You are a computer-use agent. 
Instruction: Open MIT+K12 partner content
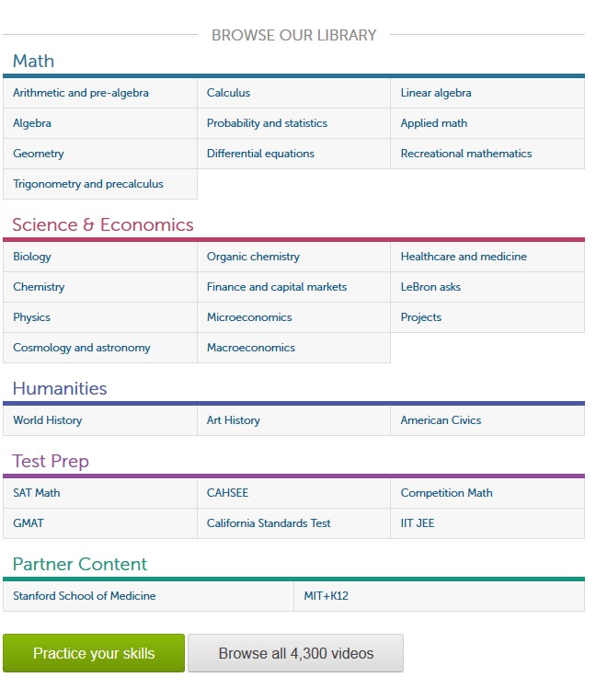tap(327, 596)
